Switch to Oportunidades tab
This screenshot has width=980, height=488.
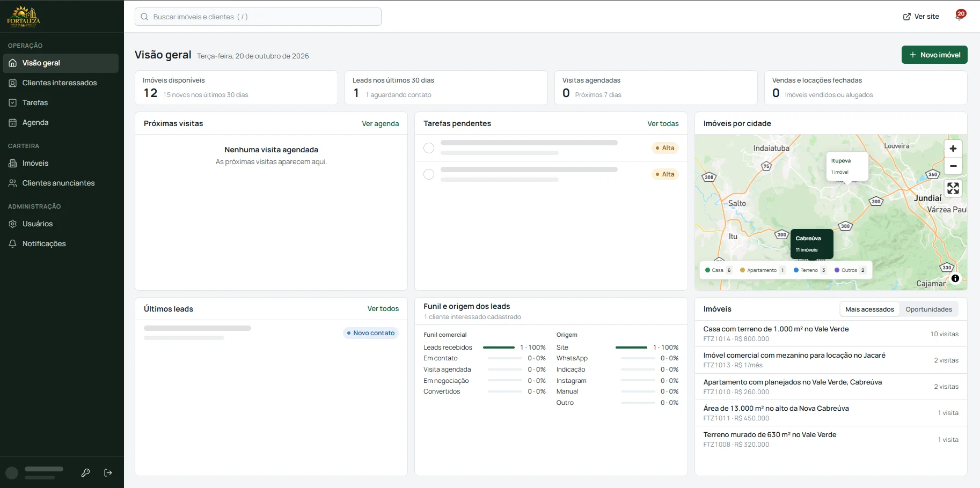928,309
